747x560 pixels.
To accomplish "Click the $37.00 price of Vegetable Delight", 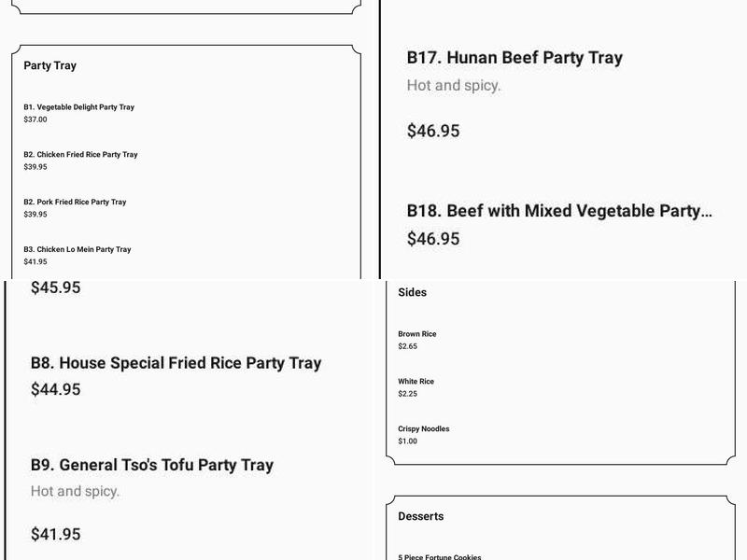I will coord(35,119).
